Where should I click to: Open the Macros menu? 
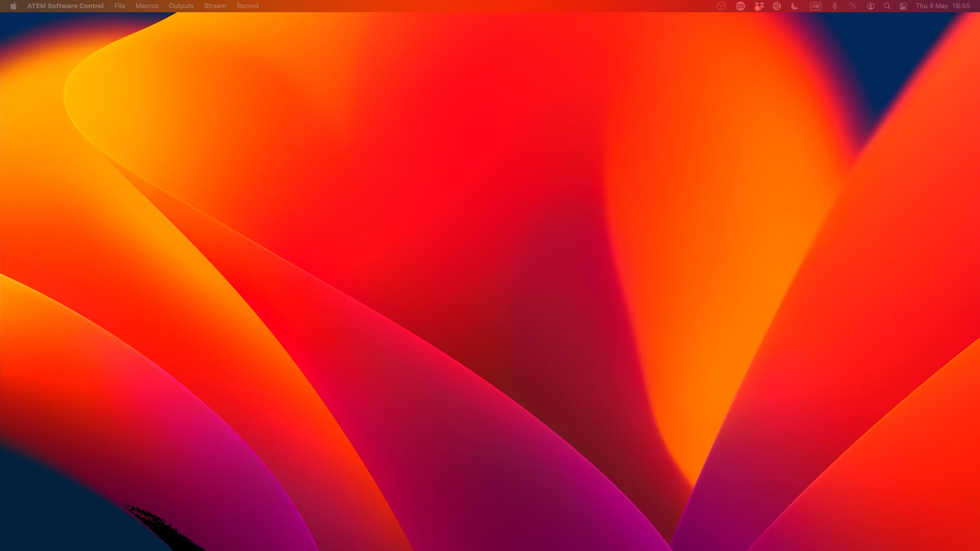click(147, 6)
